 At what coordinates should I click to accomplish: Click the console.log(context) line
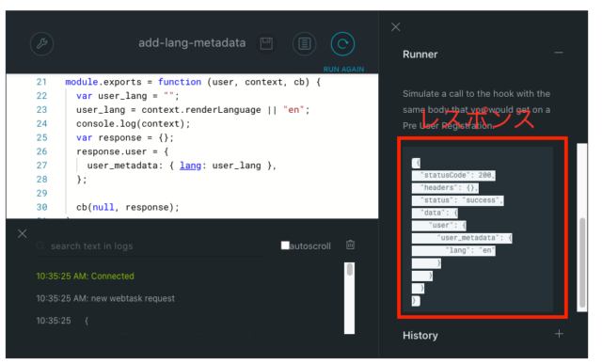pos(134,123)
